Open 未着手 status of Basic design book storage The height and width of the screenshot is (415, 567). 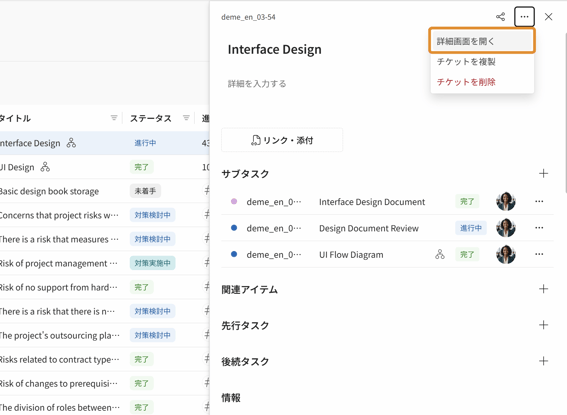point(145,191)
